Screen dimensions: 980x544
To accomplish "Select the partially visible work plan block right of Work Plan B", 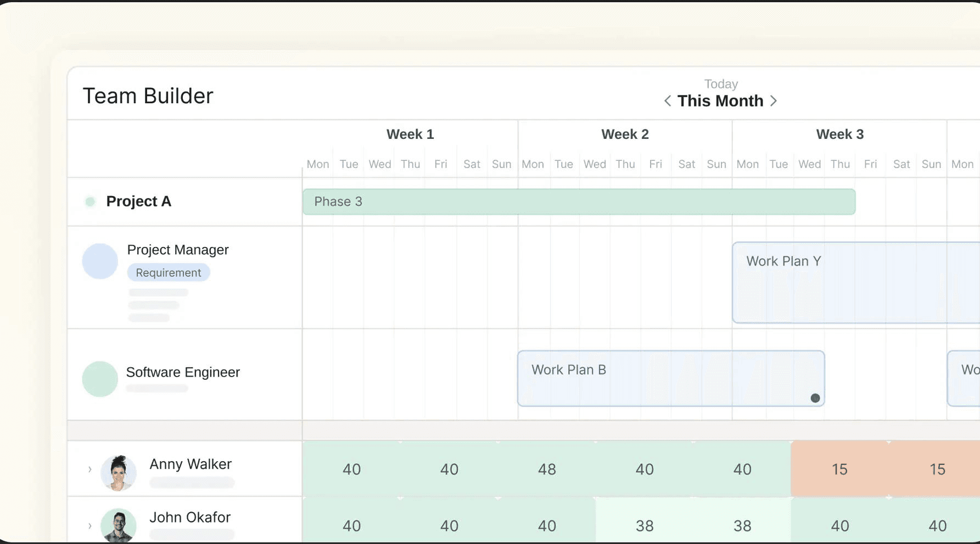I will (x=964, y=378).
